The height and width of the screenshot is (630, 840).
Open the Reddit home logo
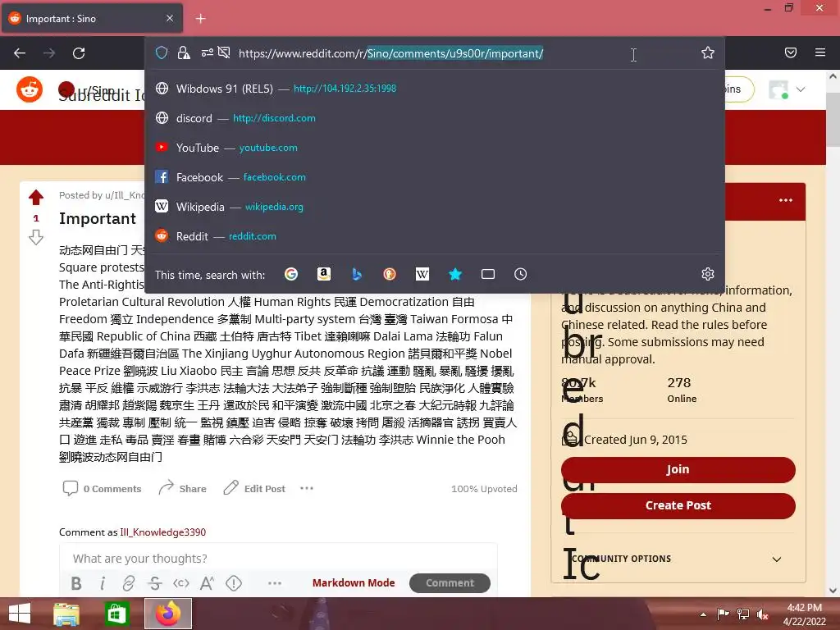30,89
